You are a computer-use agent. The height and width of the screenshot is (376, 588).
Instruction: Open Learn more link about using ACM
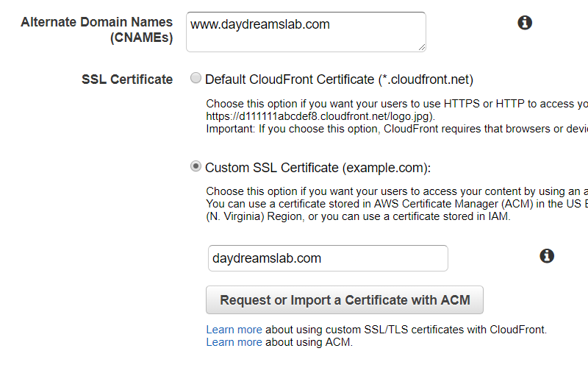click(x=234, y=342)
